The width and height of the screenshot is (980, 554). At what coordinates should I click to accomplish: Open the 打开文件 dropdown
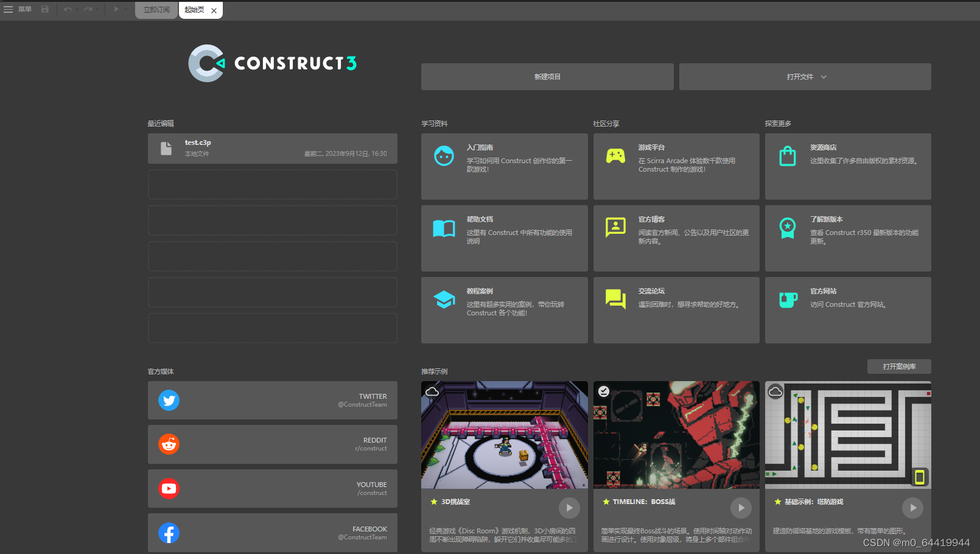[x=805, y=77]
